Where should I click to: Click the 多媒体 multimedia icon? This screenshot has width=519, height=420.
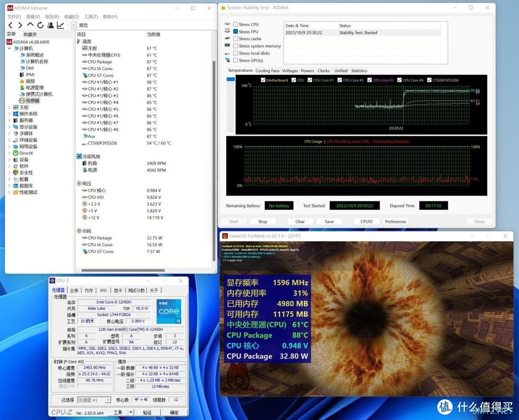tap(15, 134)
